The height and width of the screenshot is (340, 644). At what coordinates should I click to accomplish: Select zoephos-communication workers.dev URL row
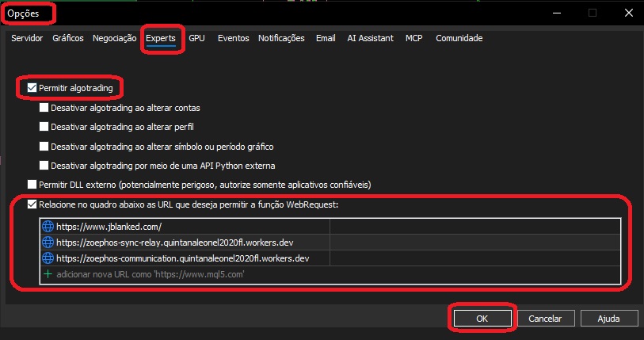click(330, 258)
